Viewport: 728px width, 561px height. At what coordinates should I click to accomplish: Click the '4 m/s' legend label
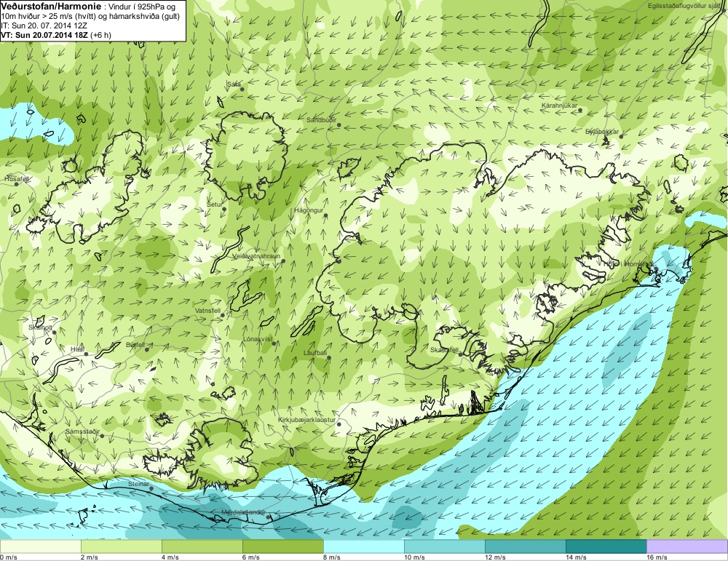(x=170, y=557)
